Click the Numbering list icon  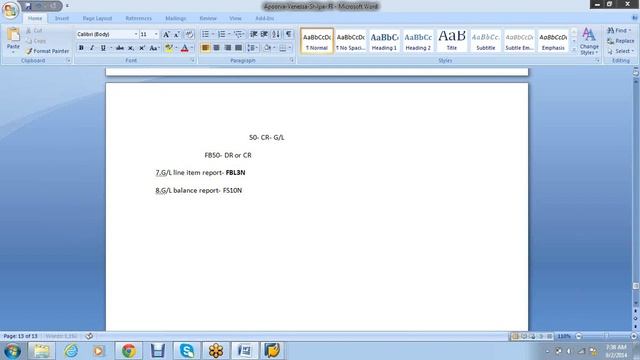pos(221,34)
